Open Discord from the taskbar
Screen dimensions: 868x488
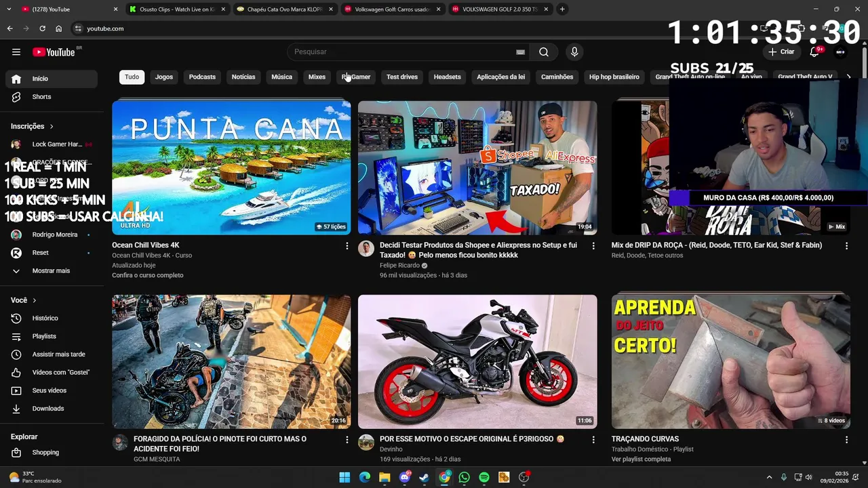click(405, 477)
